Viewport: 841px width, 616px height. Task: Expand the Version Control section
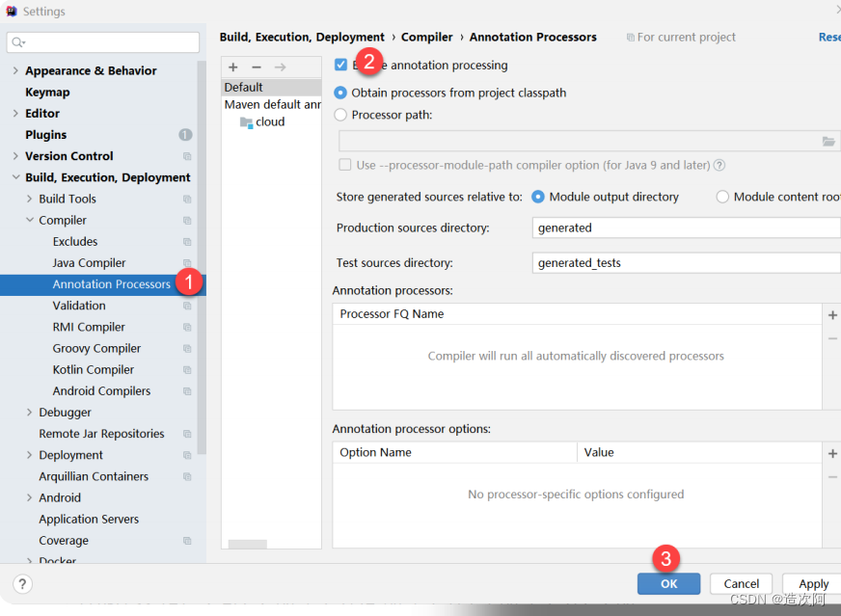pos(15,156)
